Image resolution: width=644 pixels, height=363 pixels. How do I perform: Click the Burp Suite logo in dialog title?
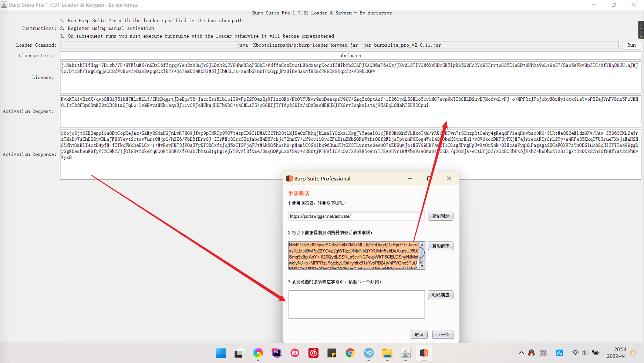289,179
